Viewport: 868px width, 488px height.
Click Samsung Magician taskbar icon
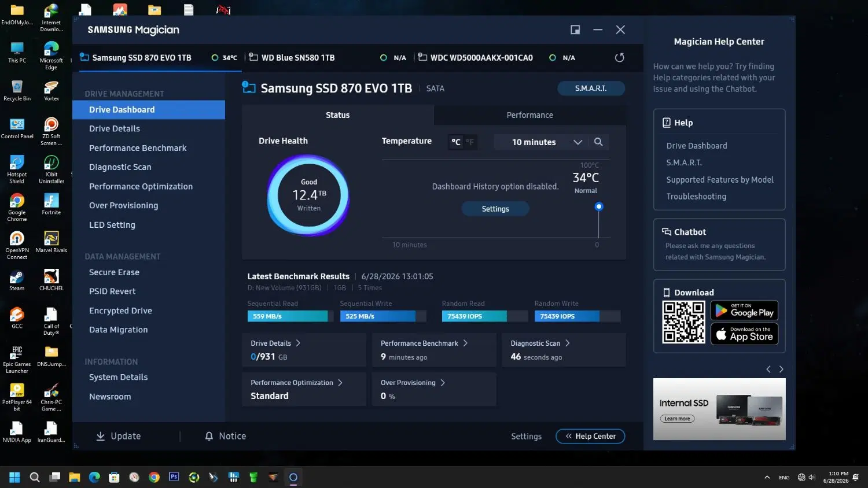coord(293,477)
